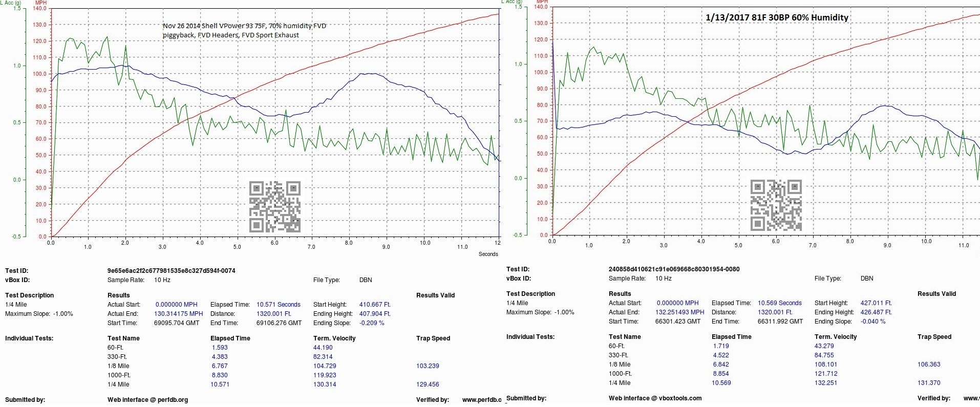Select the Test ID ending in 1954-0080
This screenshot has height=407, width=980.
(674, 269)
